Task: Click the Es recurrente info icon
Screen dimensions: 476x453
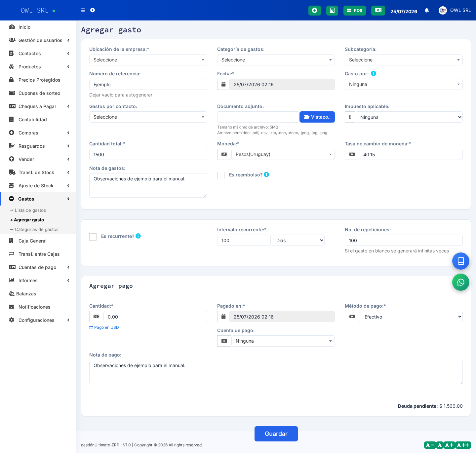Action: click(138, 236)
